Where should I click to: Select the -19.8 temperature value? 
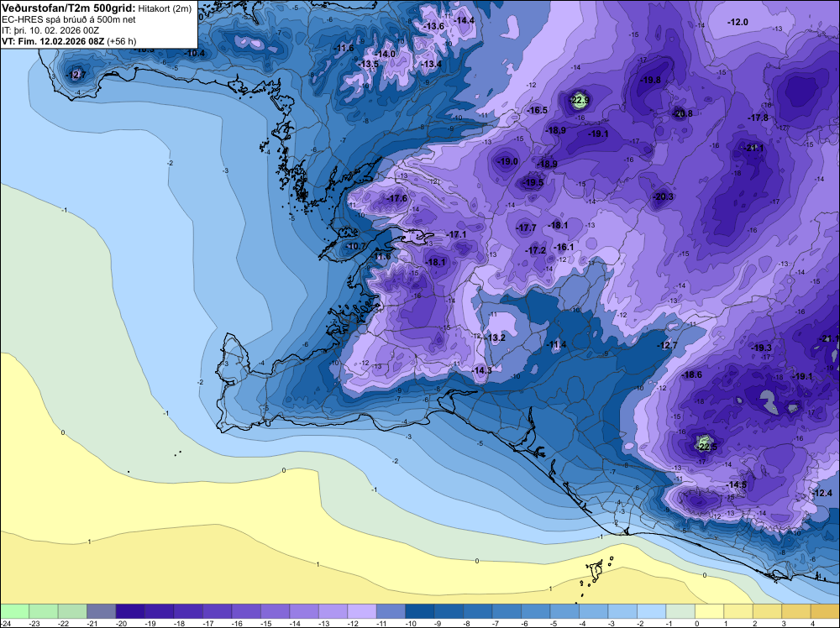651,80
